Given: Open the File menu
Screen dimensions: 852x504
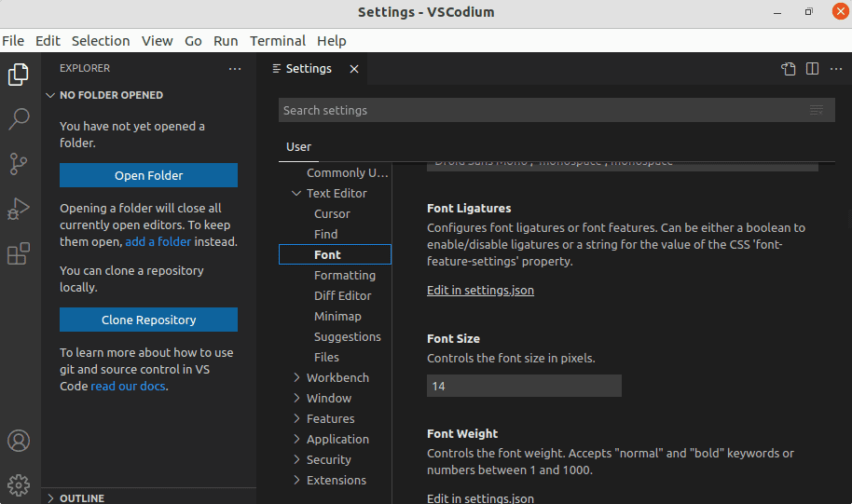Looking at the screenshot, I should pyautogui.click(x=13, y=41).
